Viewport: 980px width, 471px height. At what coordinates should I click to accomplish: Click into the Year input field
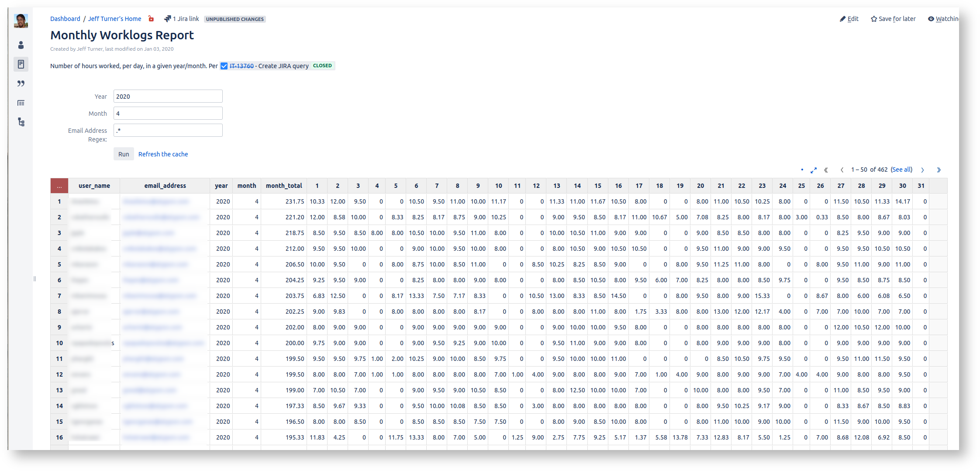click(168, 96)
